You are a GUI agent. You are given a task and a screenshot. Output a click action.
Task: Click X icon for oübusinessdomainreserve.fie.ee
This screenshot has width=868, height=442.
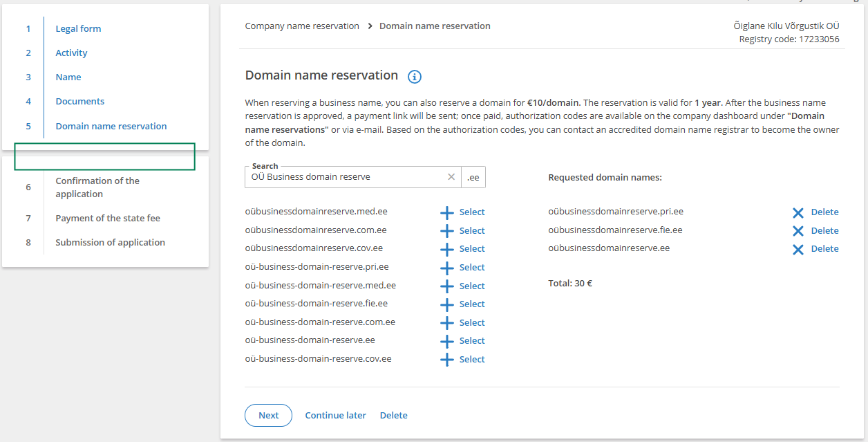point(798,231)
